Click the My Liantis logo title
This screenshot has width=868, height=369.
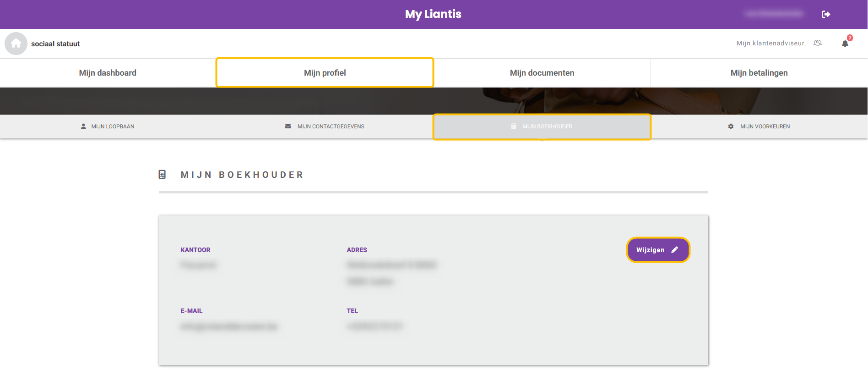[x=433, y=14]
